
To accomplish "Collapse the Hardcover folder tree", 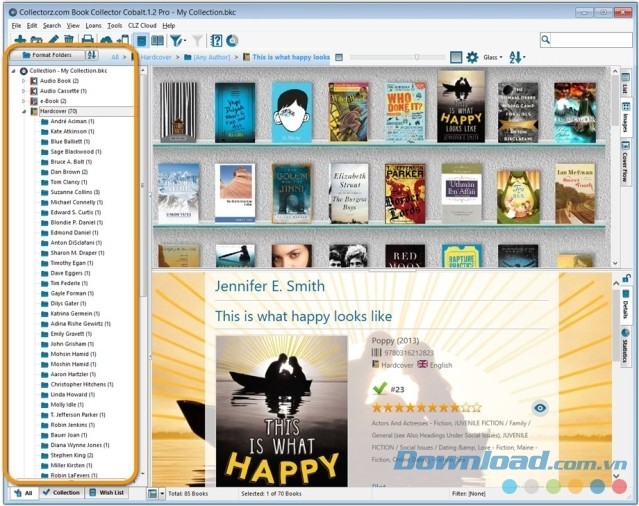I will click(23, 111).
